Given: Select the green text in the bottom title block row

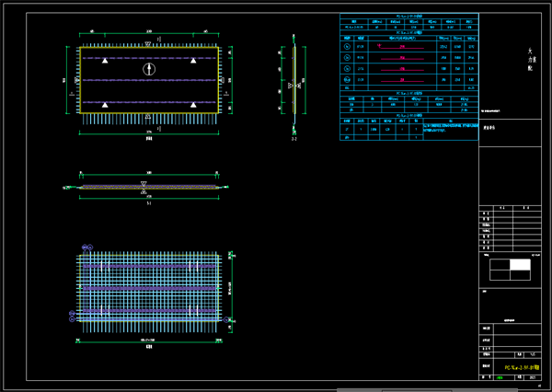Looking at the screenshot, I should pyautogui.click(x=500, y=378).
